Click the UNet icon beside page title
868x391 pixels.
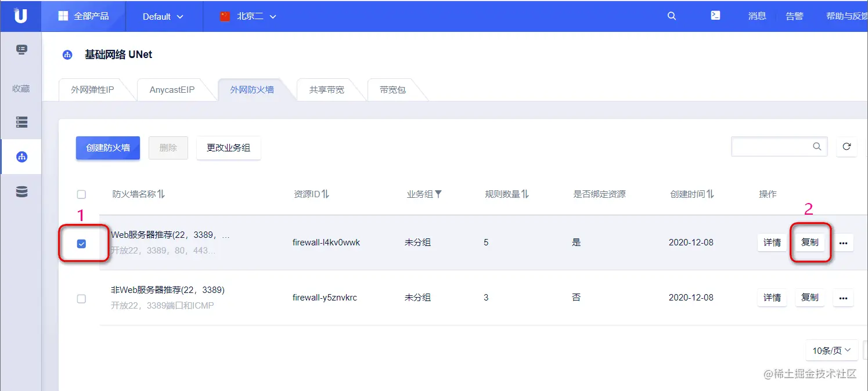pyautogui.click(x=68, y=55)
